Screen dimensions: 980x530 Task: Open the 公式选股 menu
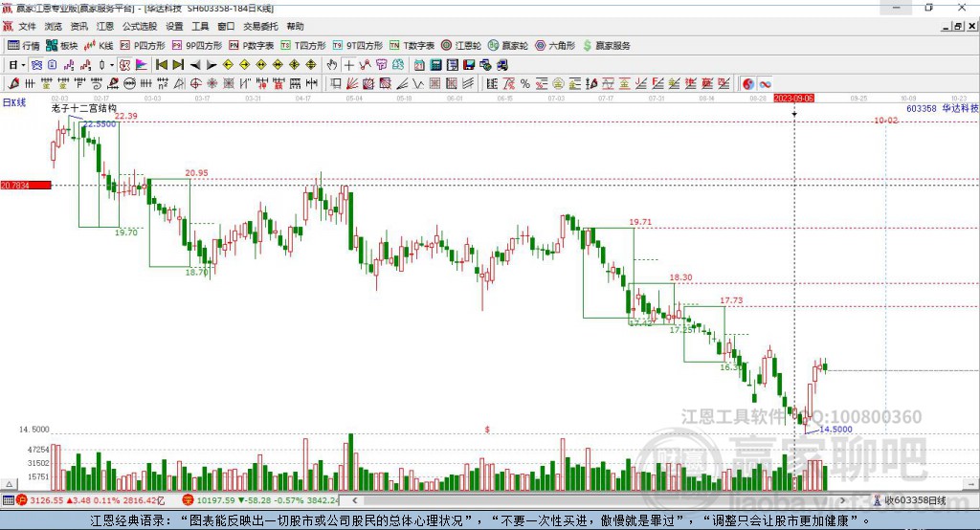click(140, 26)
